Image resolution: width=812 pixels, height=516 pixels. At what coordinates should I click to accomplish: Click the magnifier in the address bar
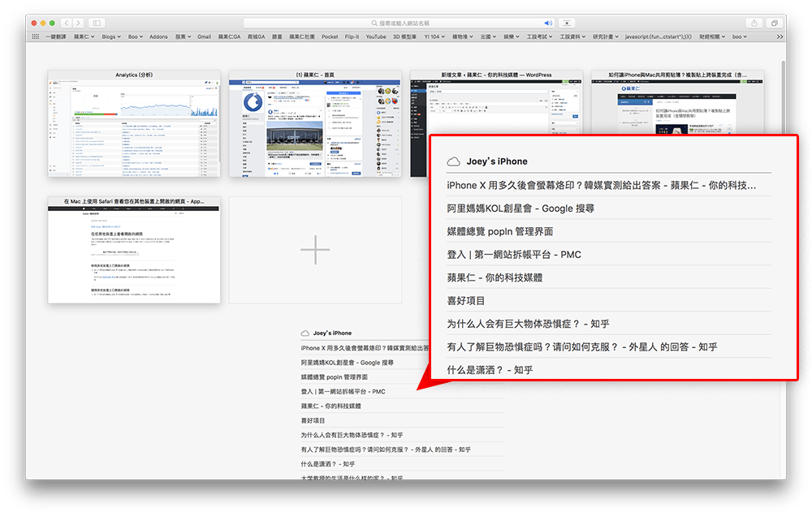pyautogui.click(x=374, y=23)
